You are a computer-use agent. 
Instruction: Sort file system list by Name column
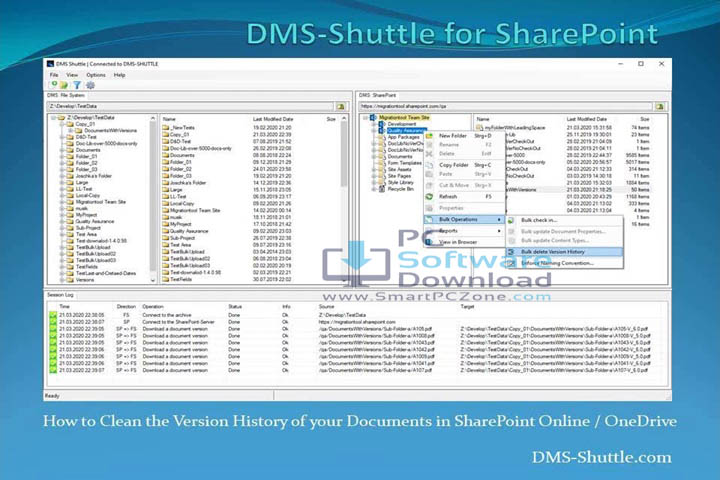click(x=169, y=119)
